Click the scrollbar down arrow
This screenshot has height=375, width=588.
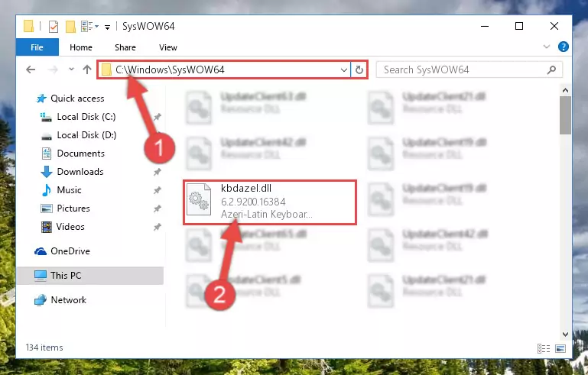[565, 335]
